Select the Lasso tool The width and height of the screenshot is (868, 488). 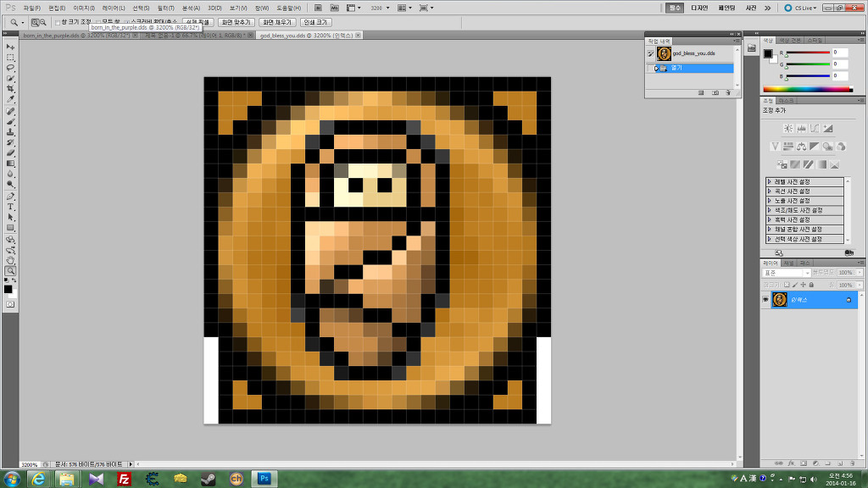pyautogui.click(x=11, y=68)
